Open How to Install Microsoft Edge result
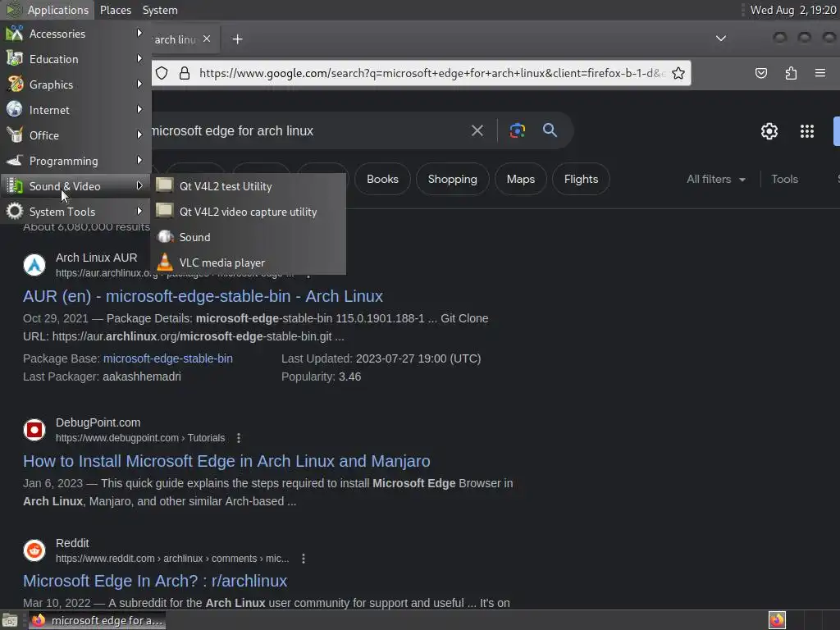 [x=226, y=461]
